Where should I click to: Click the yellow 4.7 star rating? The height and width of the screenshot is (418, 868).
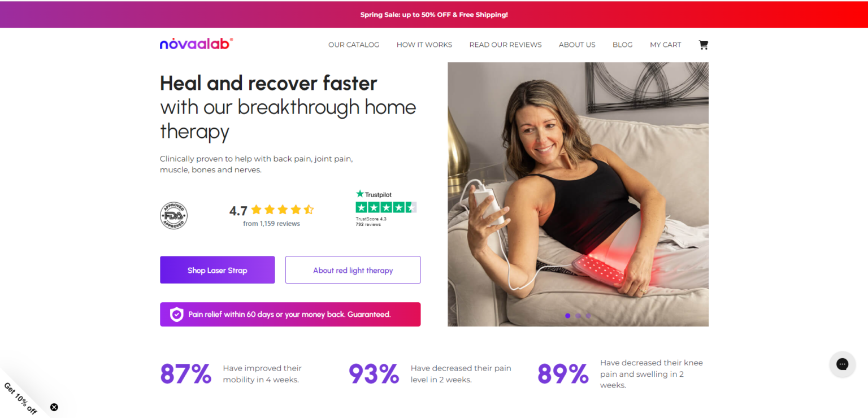[282, 210]
